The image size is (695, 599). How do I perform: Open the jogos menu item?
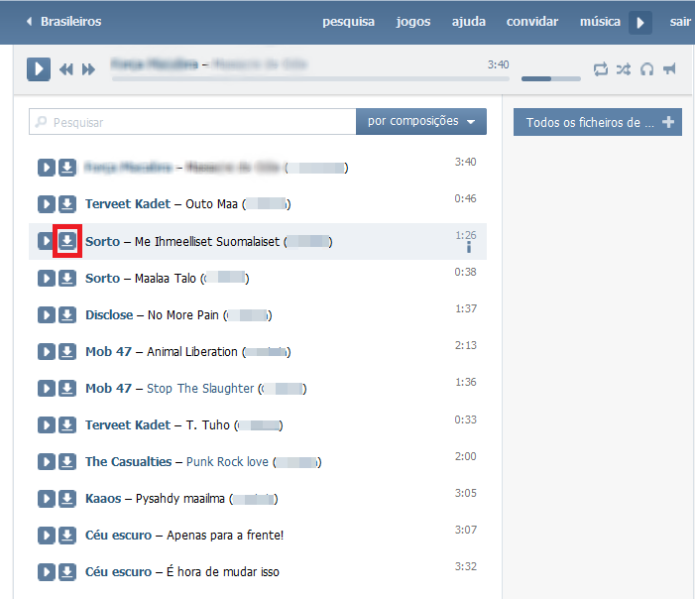point(413,22)
